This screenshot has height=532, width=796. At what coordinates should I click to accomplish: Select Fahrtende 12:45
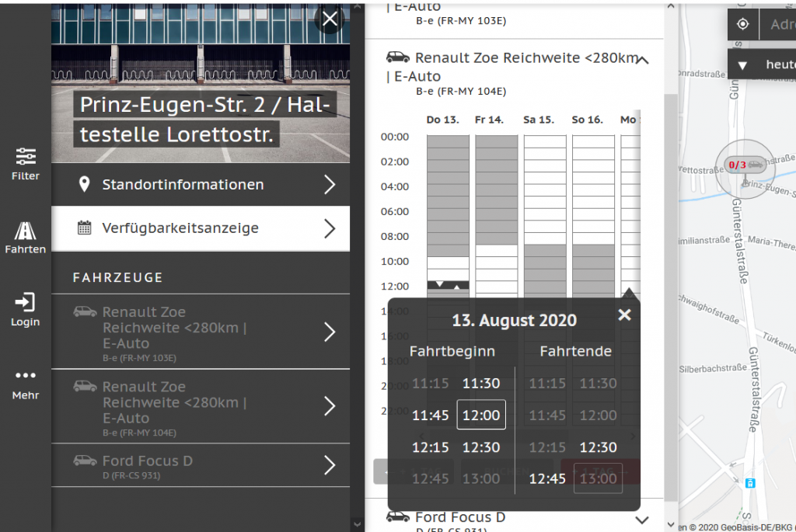(x=547, y=478)
